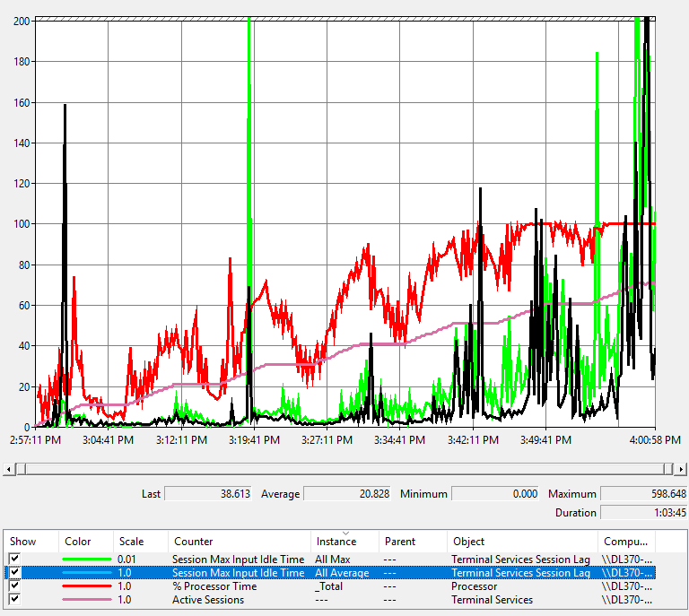
Task: Click the left arrow of the time scrollbar
Action: (7, 468)
